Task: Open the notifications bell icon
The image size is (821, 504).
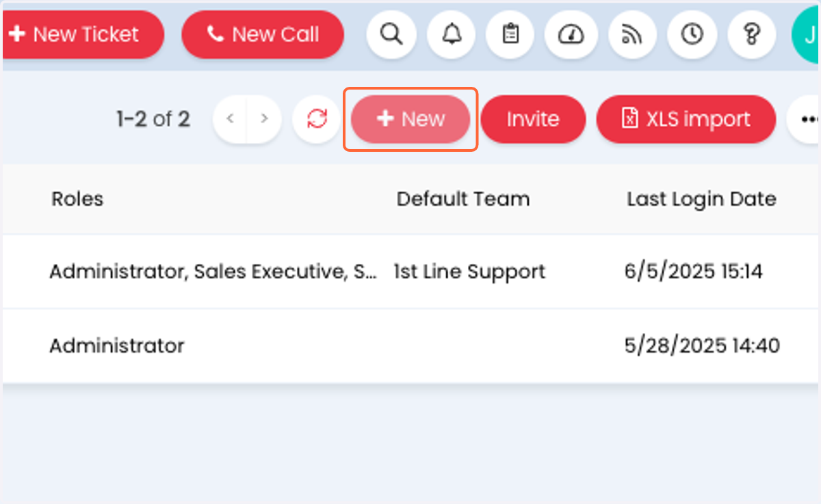Action: [452, 34]
